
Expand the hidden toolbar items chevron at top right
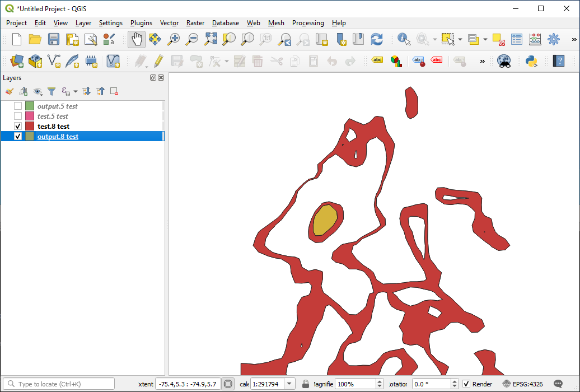pyautogui.click(x=574, y=39)
